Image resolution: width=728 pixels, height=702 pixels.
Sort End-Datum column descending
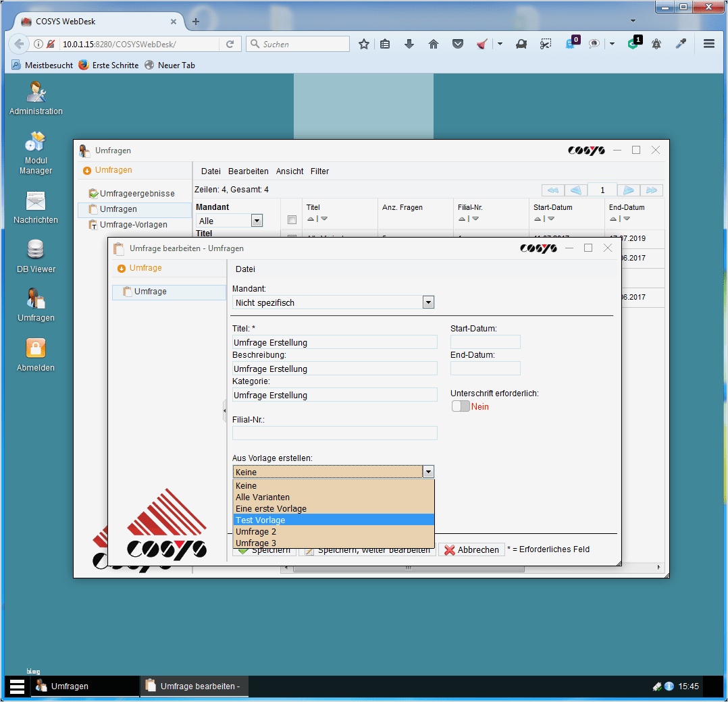tap(627, 219)
